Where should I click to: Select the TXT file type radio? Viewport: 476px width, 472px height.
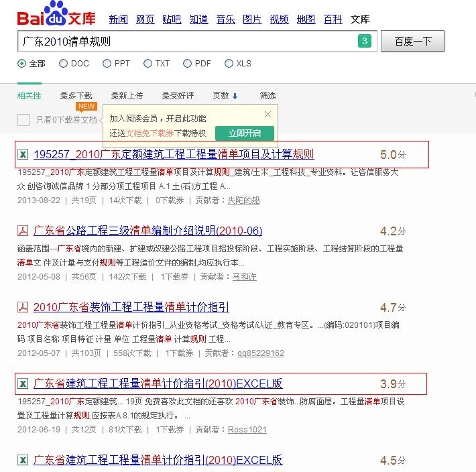click(148, 64)
